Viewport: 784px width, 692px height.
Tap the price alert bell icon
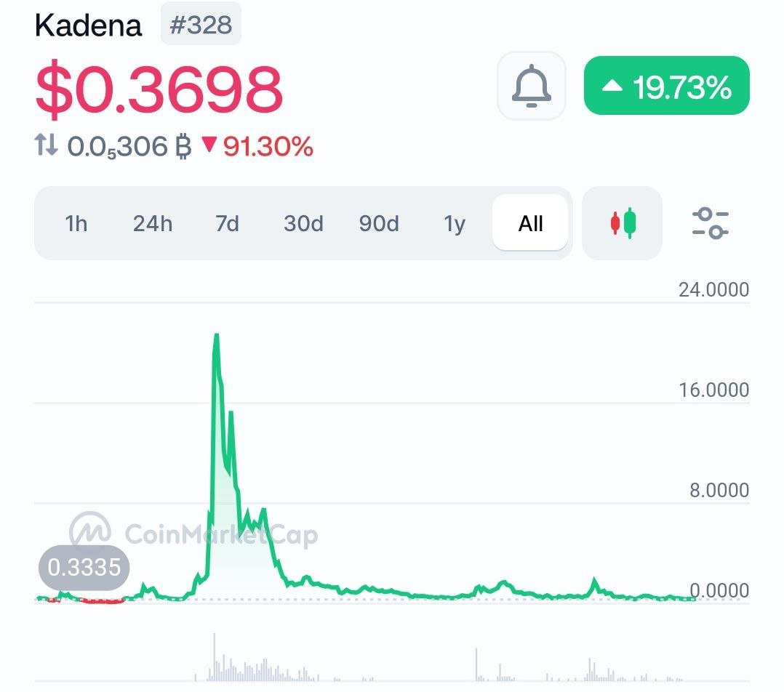coord(532,86)
